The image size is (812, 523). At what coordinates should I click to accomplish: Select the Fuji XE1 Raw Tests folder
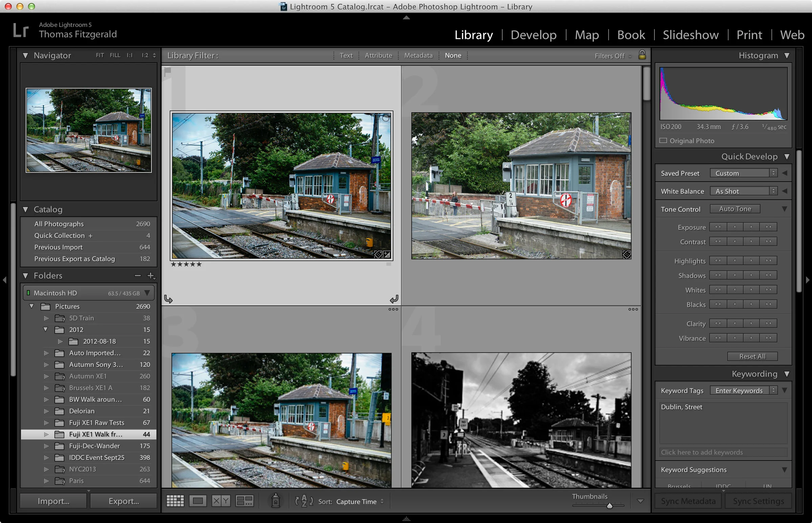[x=96, y=422]
